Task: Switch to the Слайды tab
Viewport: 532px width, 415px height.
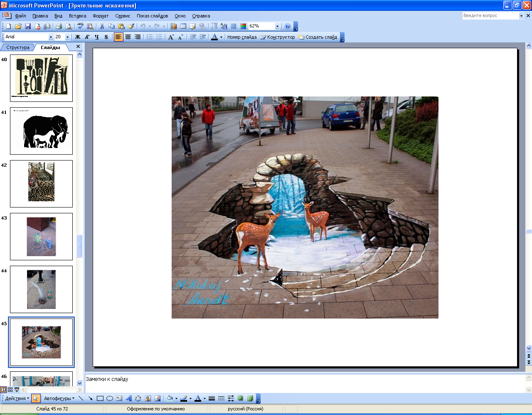Action: click(50, 47)
